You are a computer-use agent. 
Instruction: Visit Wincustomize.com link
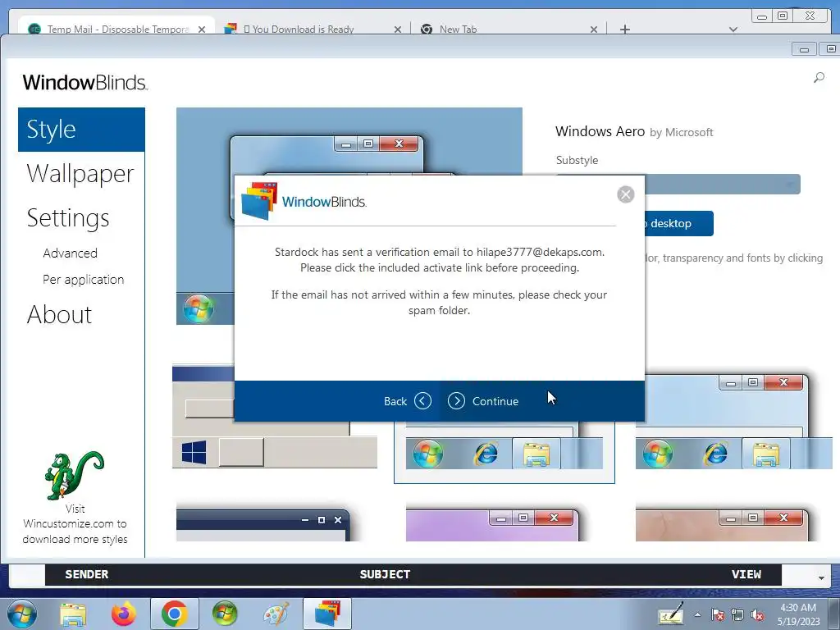point(75,524)
